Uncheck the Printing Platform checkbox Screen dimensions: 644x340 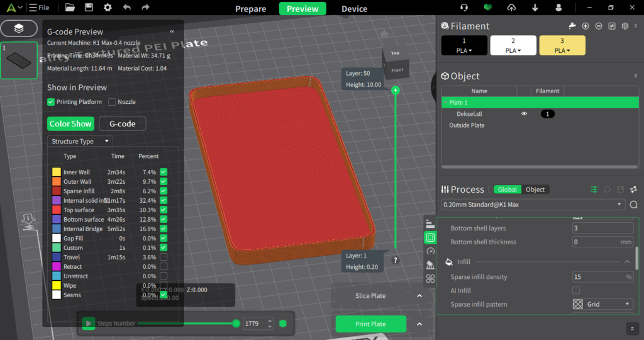coord(51,102)
